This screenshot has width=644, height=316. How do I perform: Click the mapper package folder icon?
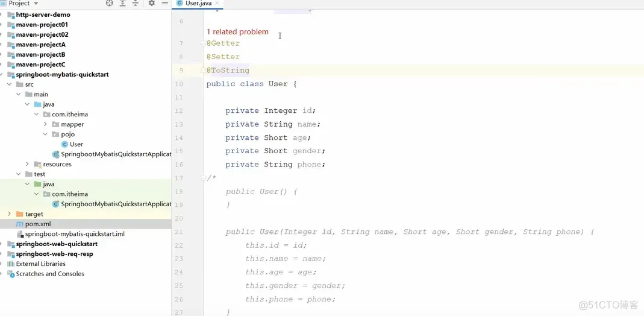coord(55,124)
